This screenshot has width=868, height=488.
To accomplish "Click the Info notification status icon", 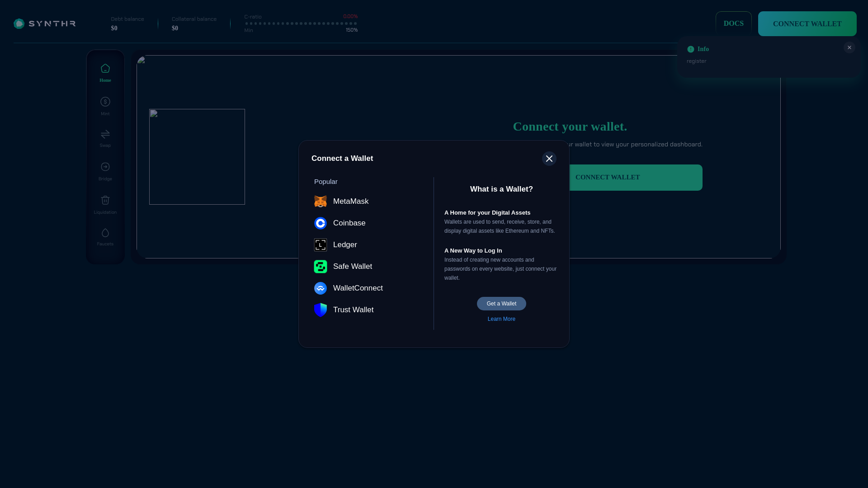I will click(691, 49).
